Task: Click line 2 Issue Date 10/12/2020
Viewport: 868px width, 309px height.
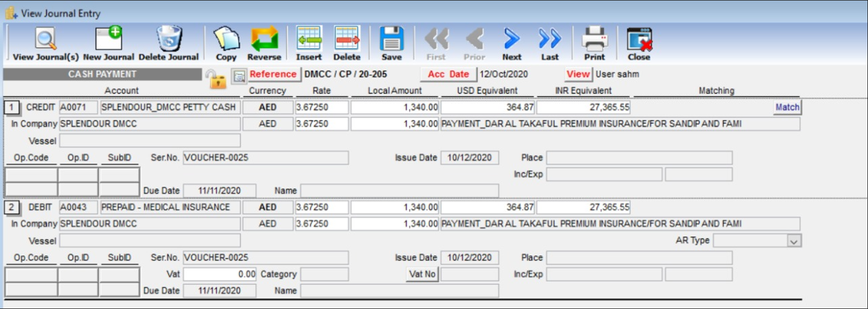Action: point(470,258)
